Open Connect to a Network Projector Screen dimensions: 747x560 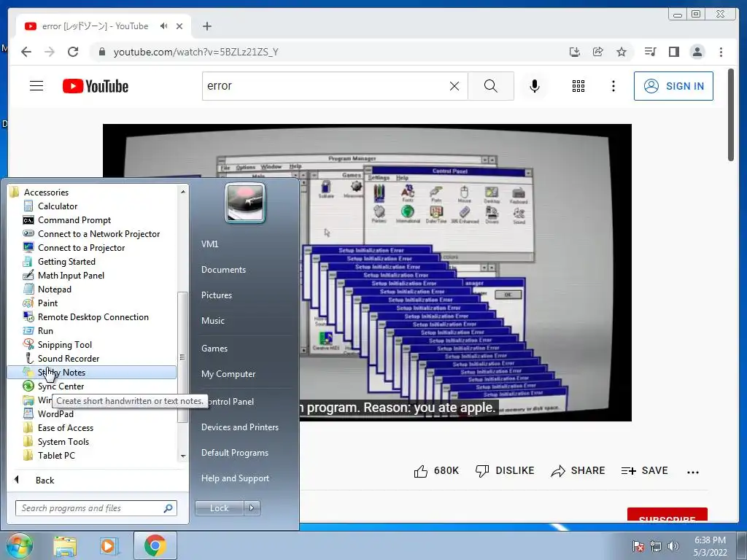pos(98,234)
